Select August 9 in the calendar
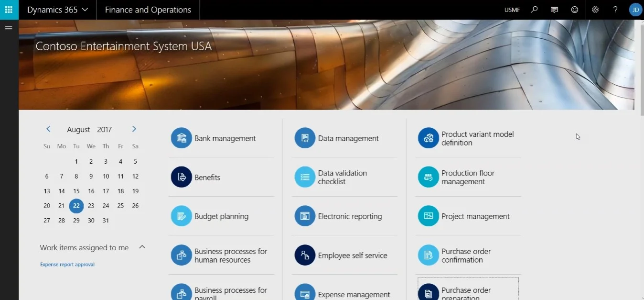The width and height of the screenshot is (644, 300). (91, 176)
